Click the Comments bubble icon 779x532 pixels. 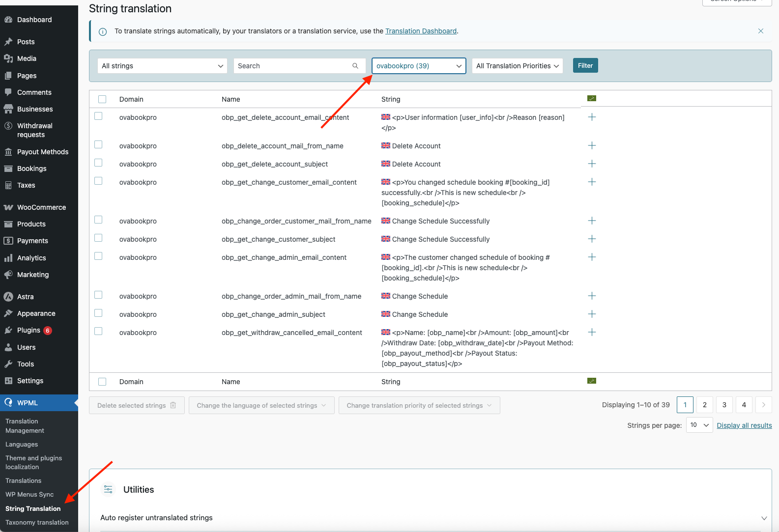pos(8,92)
